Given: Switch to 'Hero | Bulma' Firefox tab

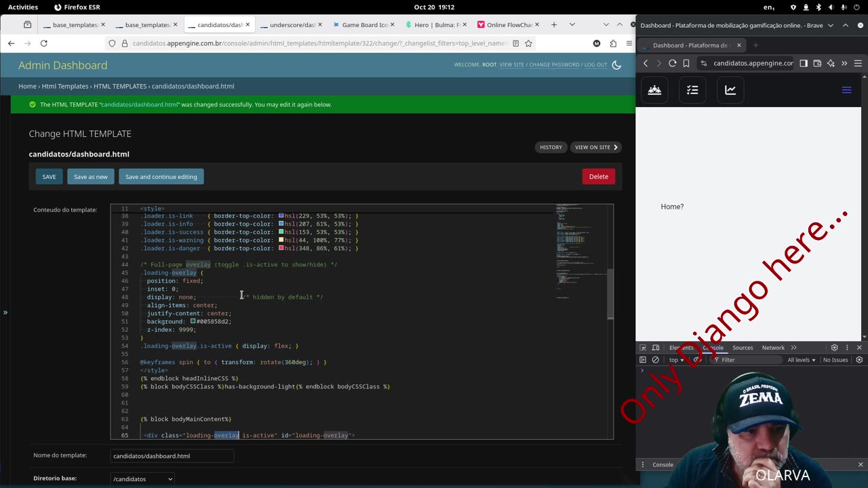Looking at the screenshot, I should pyautogui.click(x=437, y=25).
